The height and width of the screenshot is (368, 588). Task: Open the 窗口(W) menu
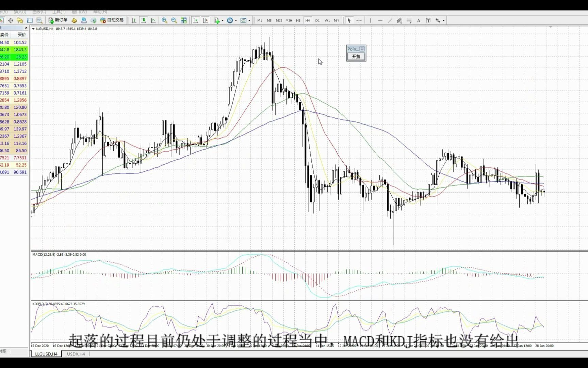coord(79,12)
